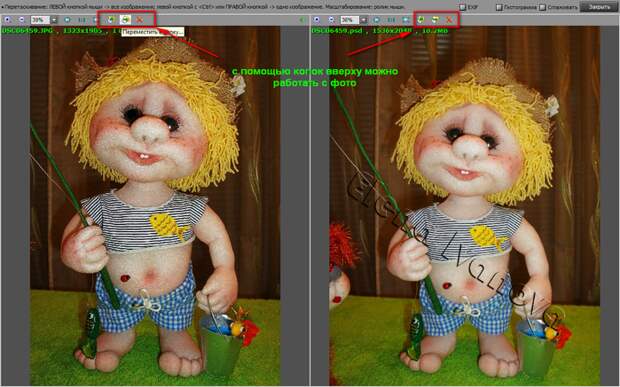Image resolution: width=620 pixels, height=387 pixels.
Task: Delete the right PSD image with red X
Action: (x=449, y=19)
